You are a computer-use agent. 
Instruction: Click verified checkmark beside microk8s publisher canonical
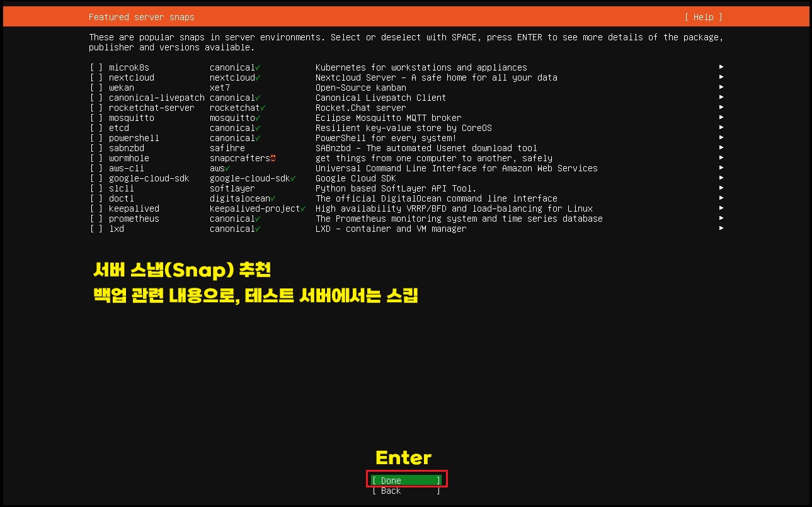[258, 67]
